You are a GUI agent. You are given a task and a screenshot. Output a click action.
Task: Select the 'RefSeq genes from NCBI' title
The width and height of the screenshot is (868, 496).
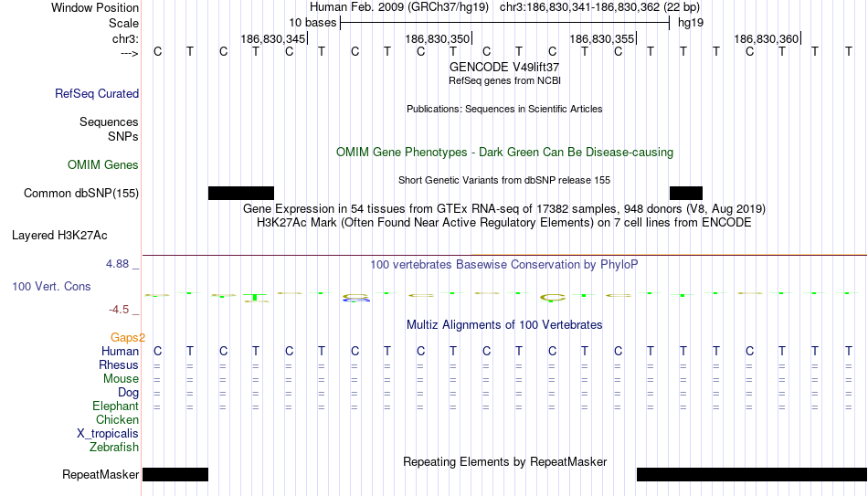[505, 80]
